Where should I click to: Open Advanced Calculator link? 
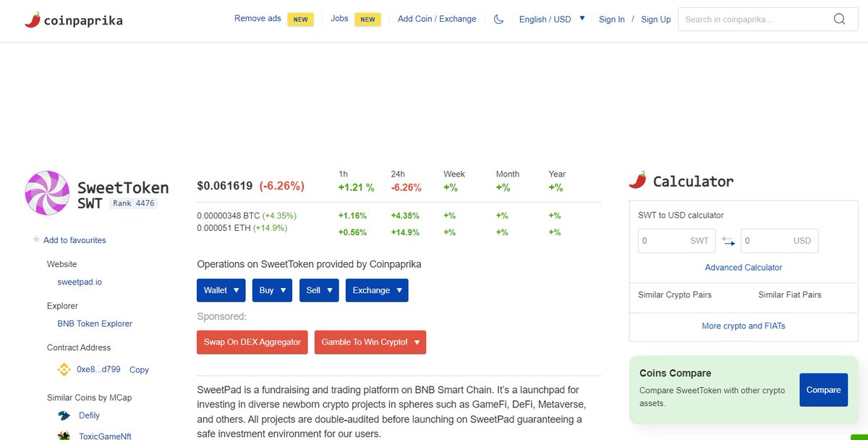click(744, 268)
